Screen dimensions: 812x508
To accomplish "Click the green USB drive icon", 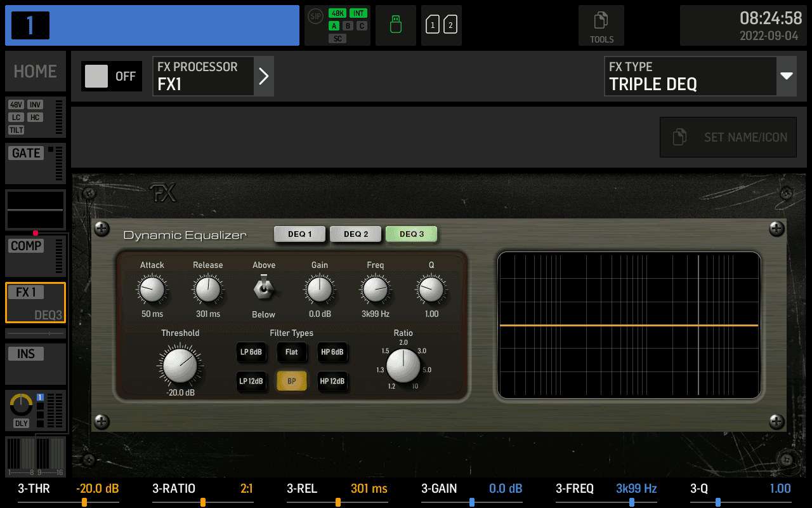I will 396,25.
